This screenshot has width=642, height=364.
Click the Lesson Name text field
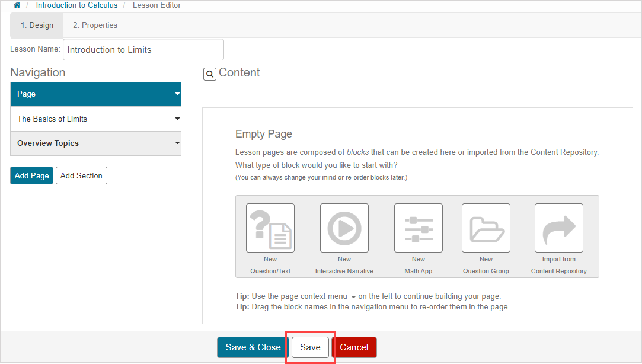[143, 50]
